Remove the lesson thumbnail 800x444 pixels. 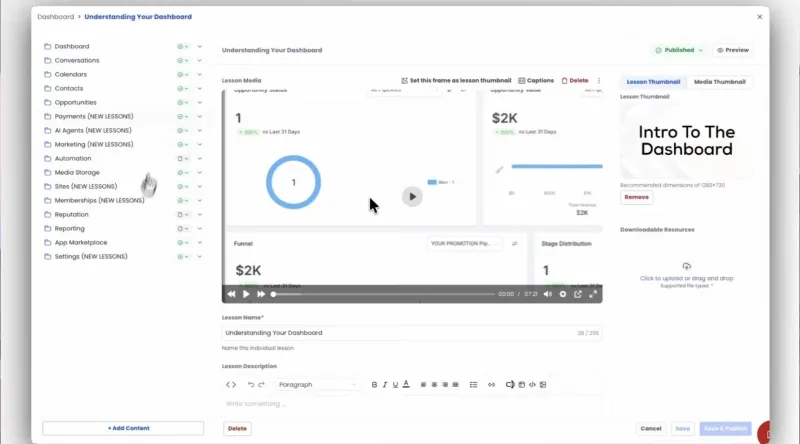pyautogui.click(x=636, y=197)
